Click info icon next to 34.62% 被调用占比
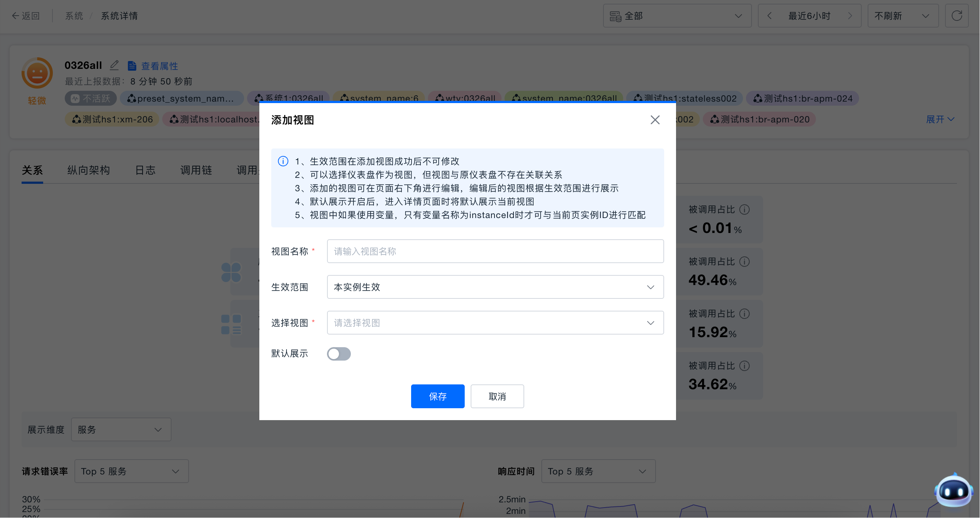This screenshot has height=518, width=980. point(744,366)
